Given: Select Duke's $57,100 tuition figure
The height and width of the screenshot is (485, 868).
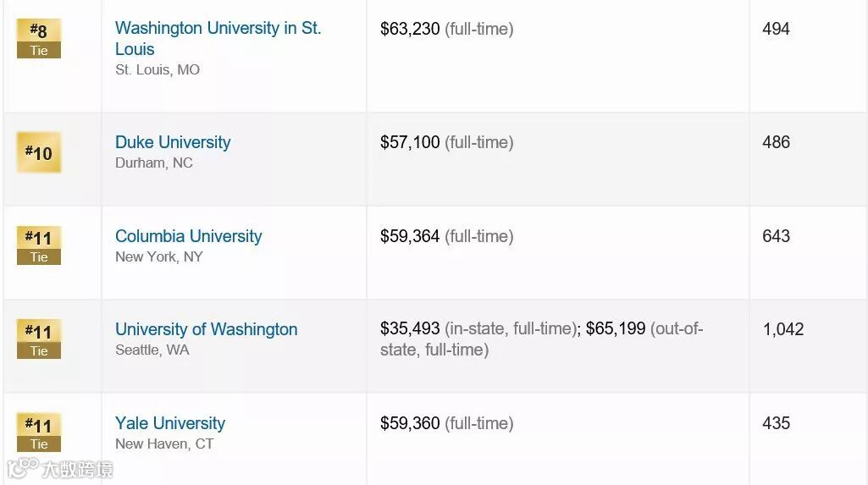Looking at the screenshot, I should [x=410, y=142].
